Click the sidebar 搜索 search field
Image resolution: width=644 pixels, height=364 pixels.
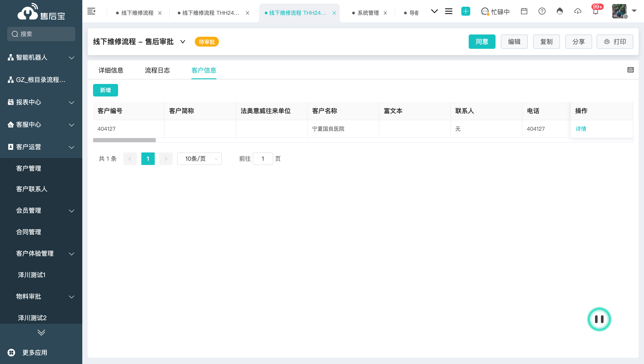[x=41, y=34]
